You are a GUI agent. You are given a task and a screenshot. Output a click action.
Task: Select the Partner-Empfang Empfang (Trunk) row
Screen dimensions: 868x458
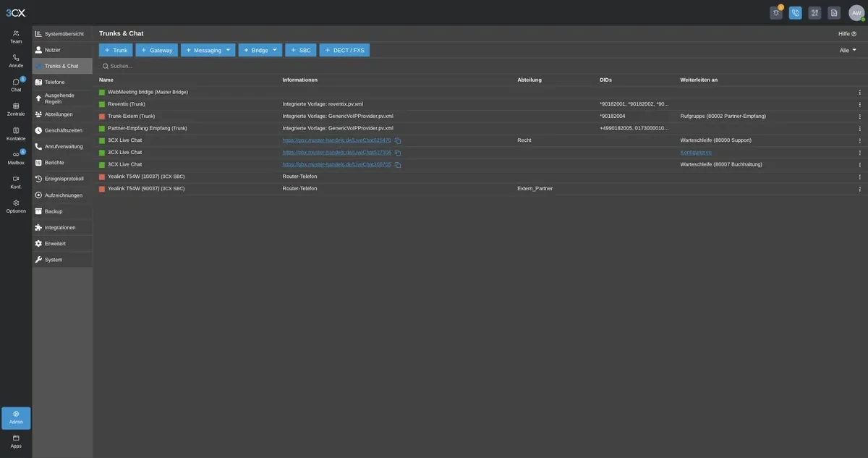[x=480, y=128]
